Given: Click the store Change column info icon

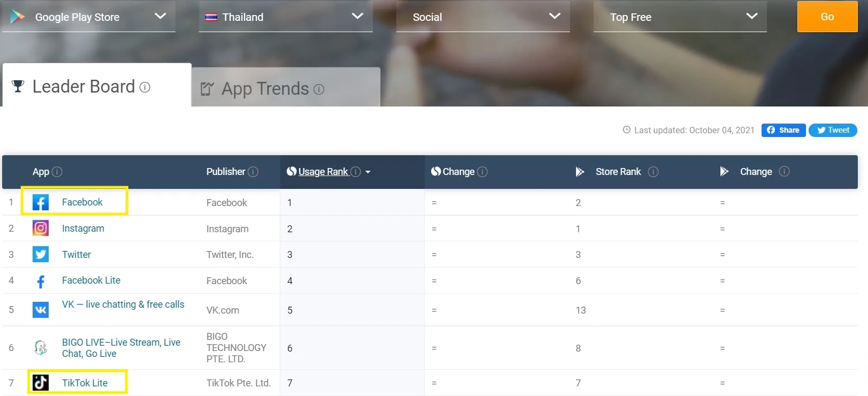Looking at the screenshot, I should [x=784, y=171].
